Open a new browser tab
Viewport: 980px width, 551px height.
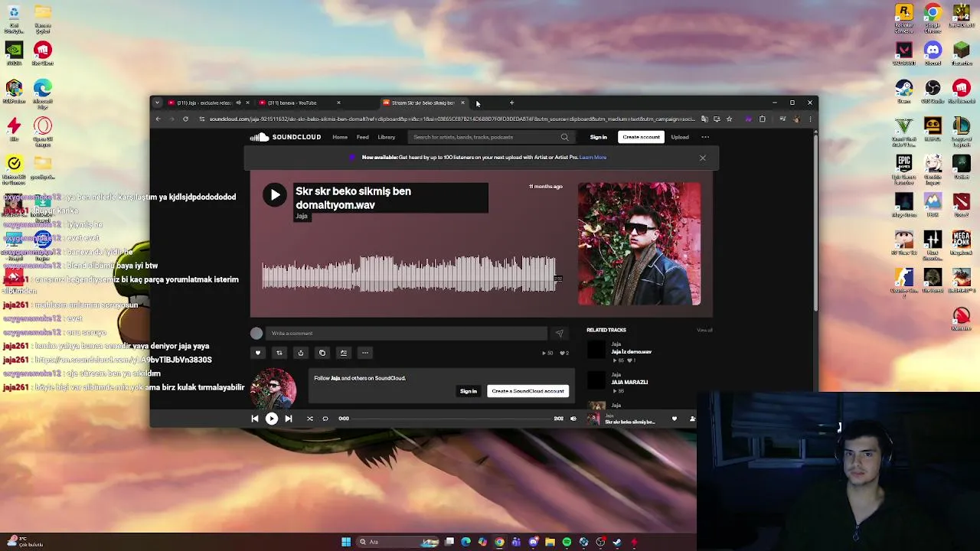[512, 103]
